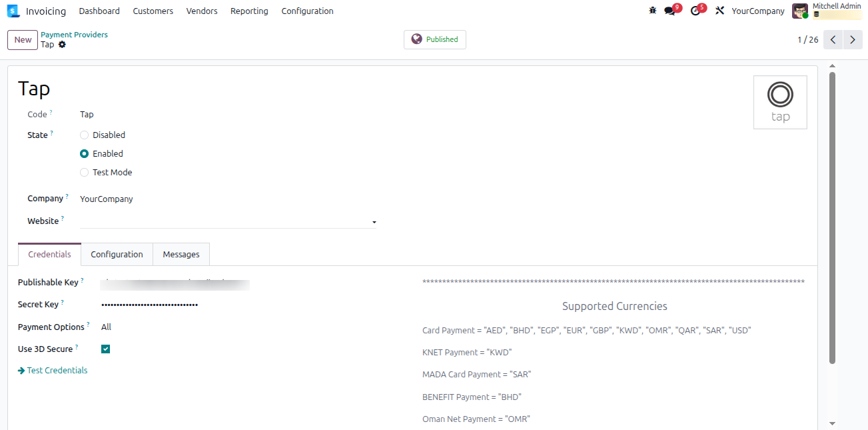
Task: Open the Invoicing app icon
Action: (11, 11)
